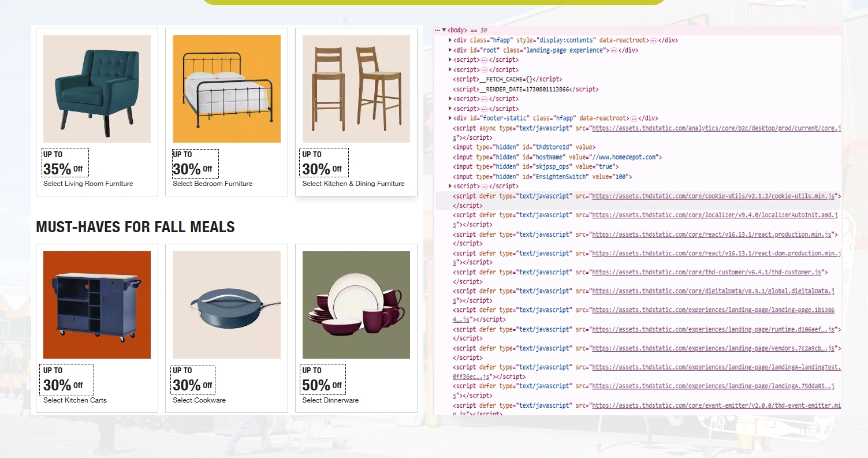Image resolution: width=868 pixels, height=458 pixels.
Task: Click the navy cookware pan image
Action: pos(226,304)
